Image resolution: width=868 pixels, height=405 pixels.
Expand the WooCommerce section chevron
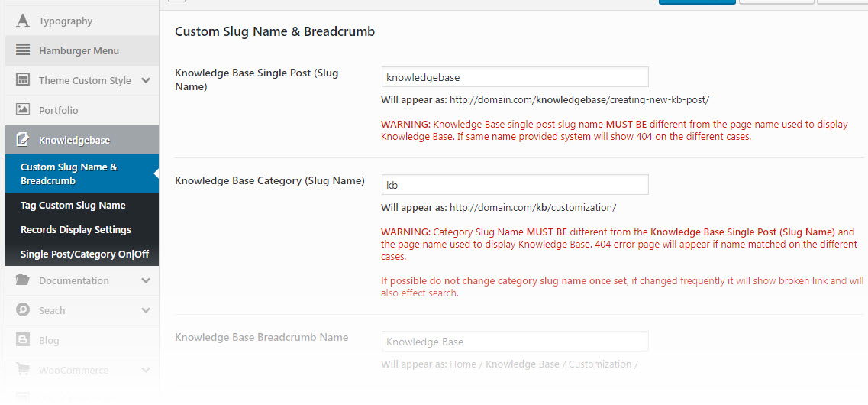click(x=146, y=370)
